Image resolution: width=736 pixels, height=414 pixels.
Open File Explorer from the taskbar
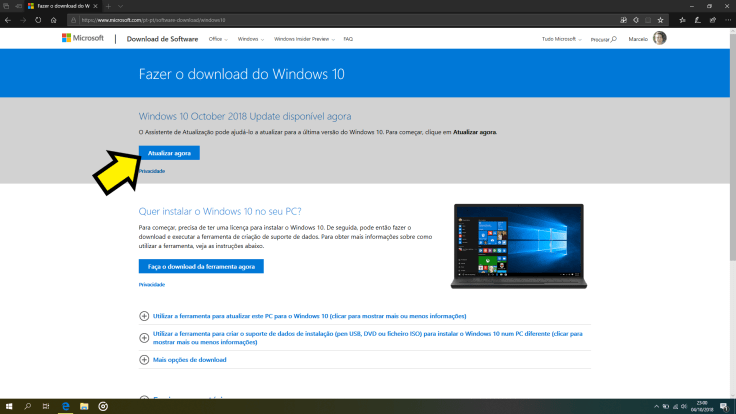click(84, 407)
